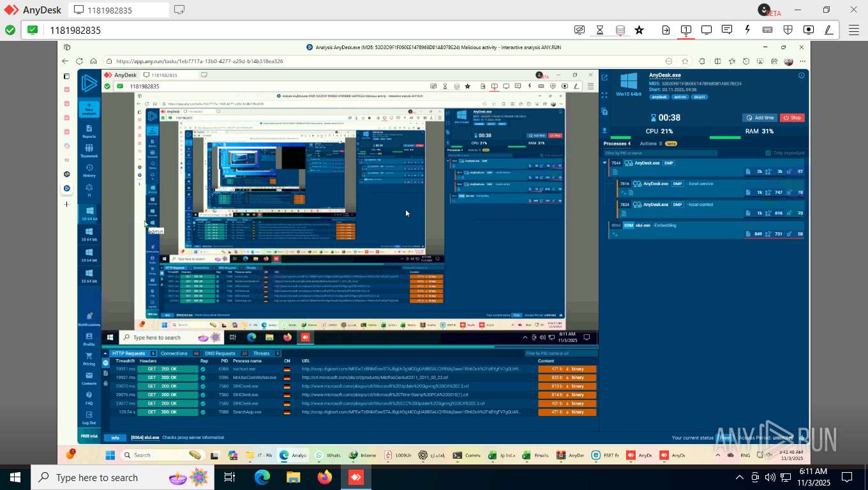Start session recording via AnyDesk record icon
868x490 pixels.
tap(809, 30)
